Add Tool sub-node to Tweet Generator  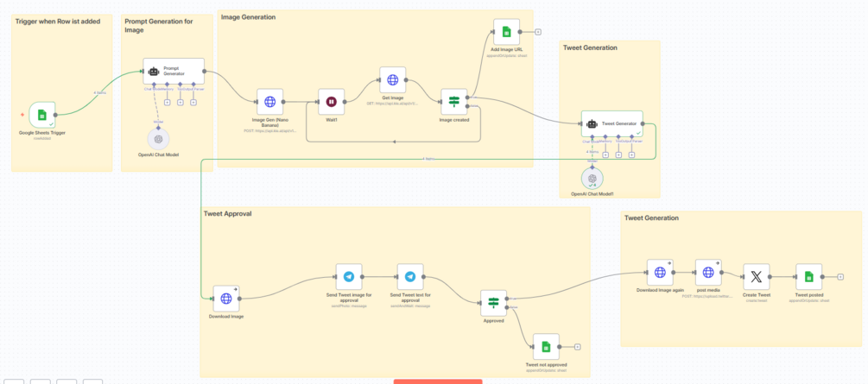coord(618,154)
